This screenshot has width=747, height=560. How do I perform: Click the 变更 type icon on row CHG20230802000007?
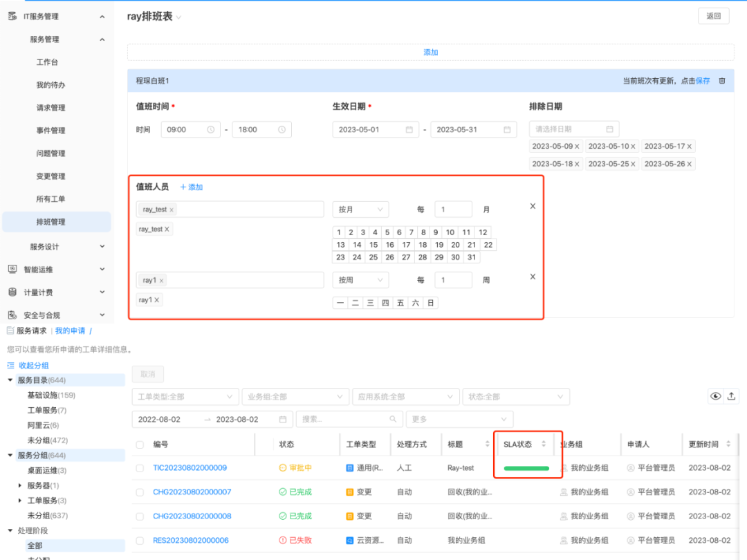coord(349,492)
